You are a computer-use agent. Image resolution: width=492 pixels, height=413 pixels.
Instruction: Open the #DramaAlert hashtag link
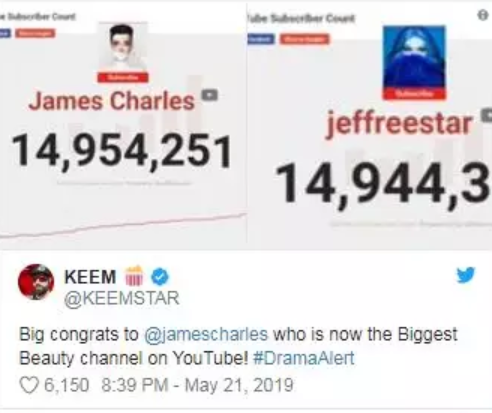304,358
